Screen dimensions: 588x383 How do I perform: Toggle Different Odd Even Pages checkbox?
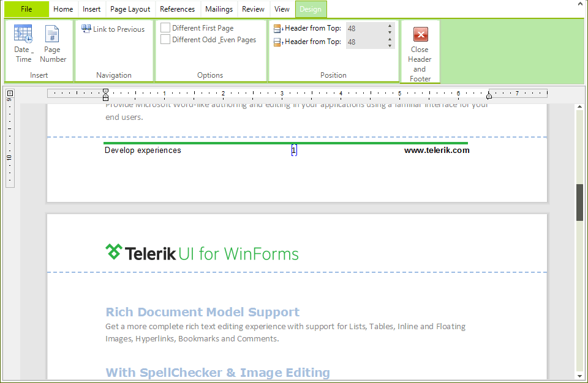[165, 39]
